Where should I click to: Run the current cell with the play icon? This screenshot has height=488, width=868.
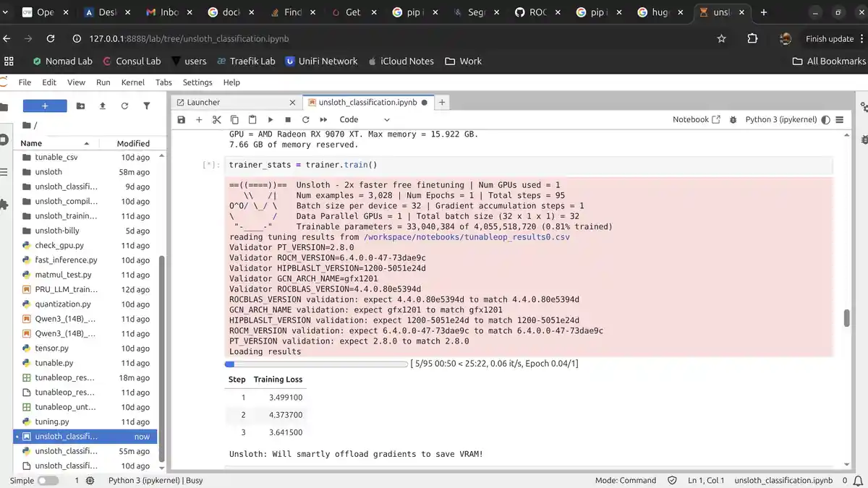[x=271, y=119]
